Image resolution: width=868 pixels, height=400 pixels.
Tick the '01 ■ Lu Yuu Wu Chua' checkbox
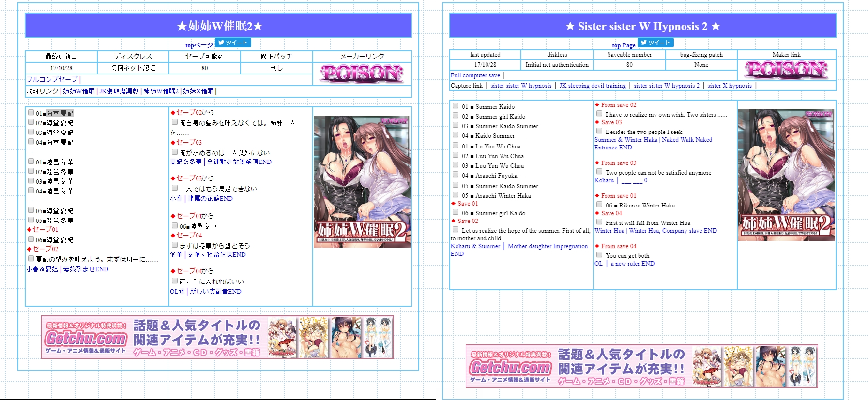[x=456, y=145]
